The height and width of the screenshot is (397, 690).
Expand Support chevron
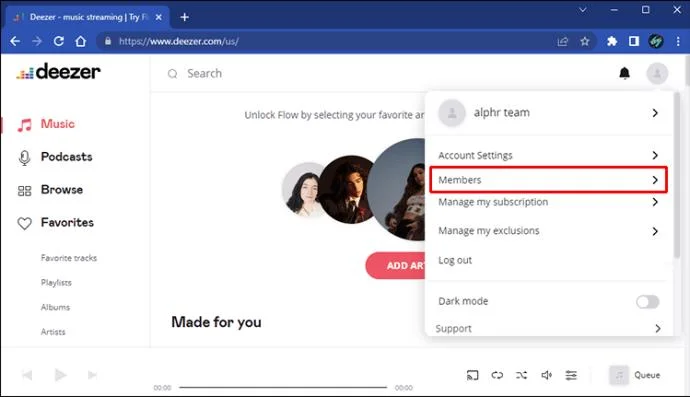[x=657, y=328]
